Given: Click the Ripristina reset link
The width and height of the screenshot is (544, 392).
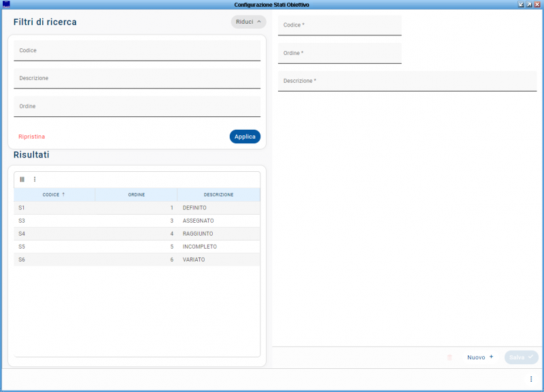Looking at the screenshot, I should [32, 137].
